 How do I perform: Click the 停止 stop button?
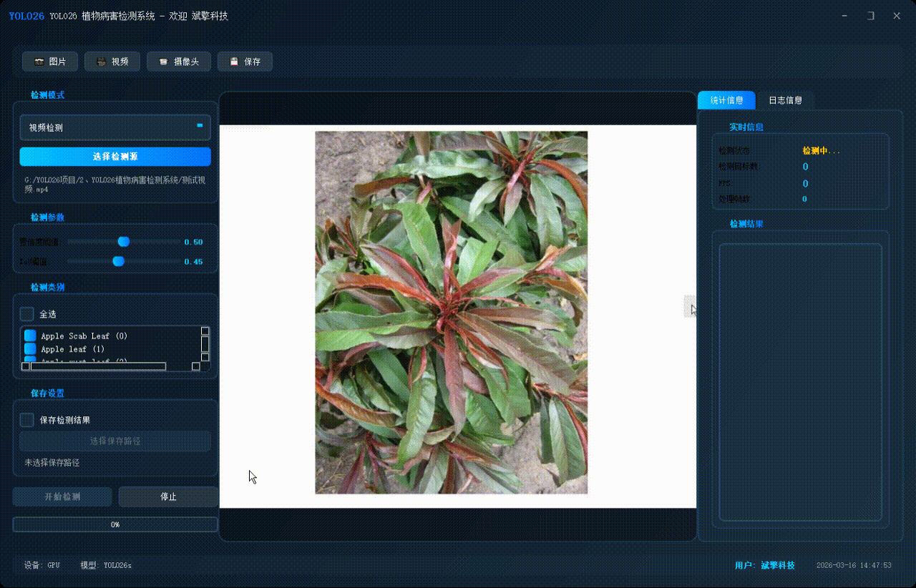coord(168,496)
